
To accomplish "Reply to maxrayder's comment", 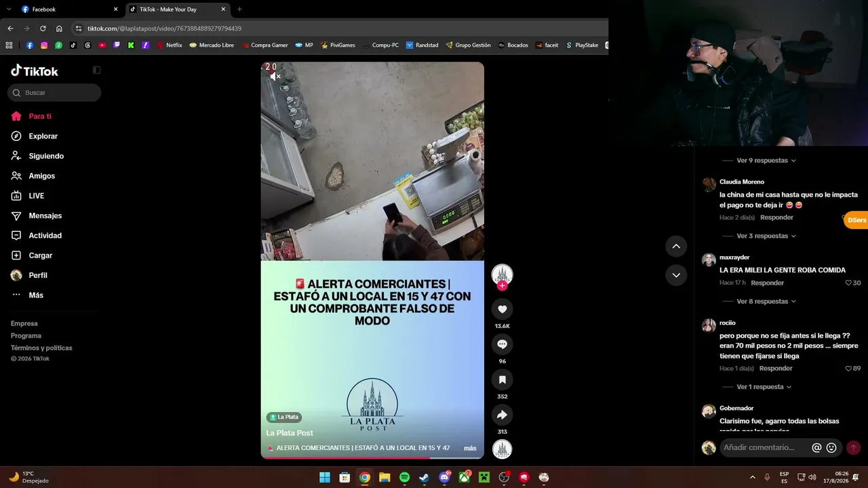I will pos(767,283).
